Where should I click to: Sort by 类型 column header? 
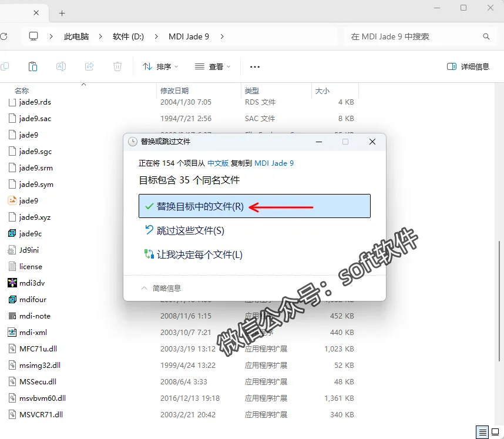tap(251, 91)
